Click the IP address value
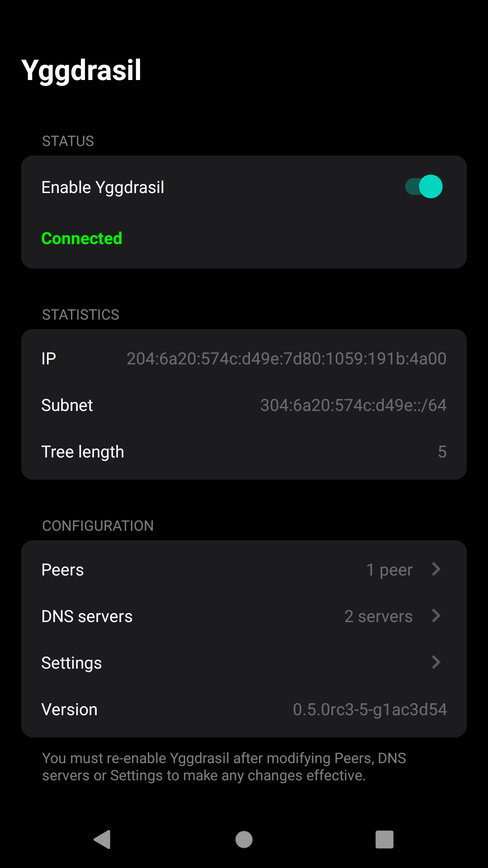This screenshot has width=488, height=868. tap(286, 359)
